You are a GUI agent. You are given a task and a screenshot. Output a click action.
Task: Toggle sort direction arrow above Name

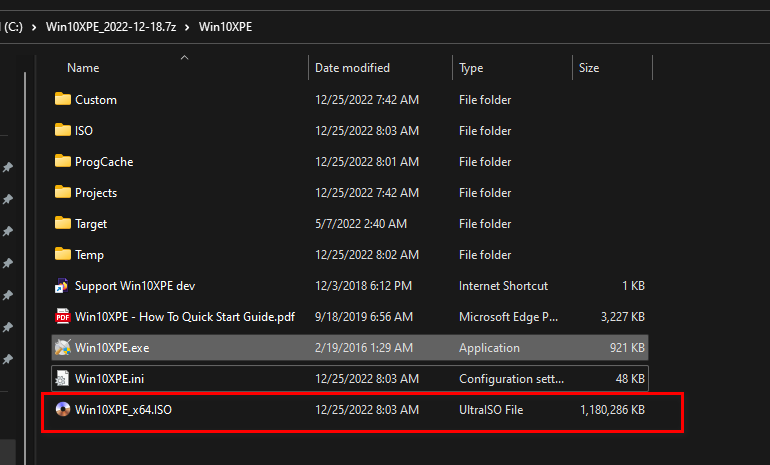coord(185,58)
